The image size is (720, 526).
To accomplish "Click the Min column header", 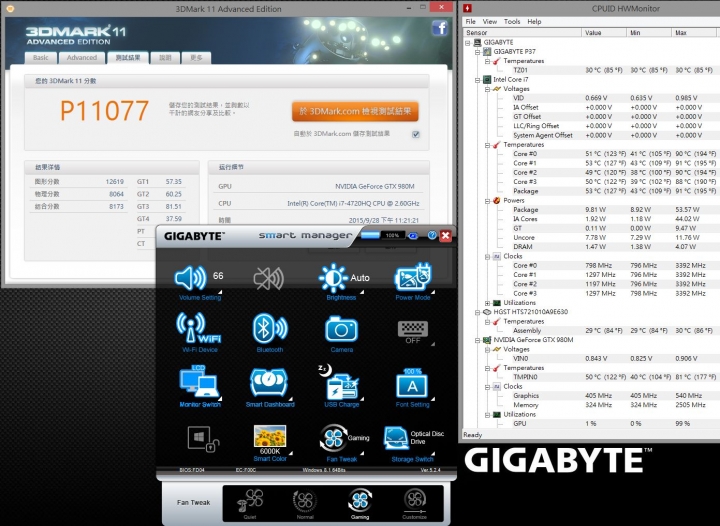I will (649, 33).
